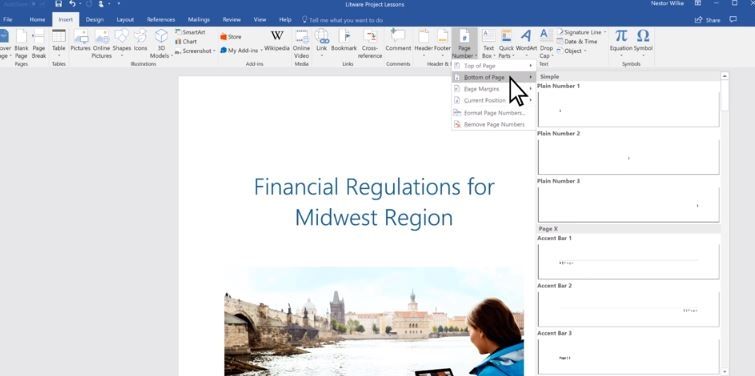Switch to the Layout tab
The height and width of the screenshot is (376, 755).
125,20
